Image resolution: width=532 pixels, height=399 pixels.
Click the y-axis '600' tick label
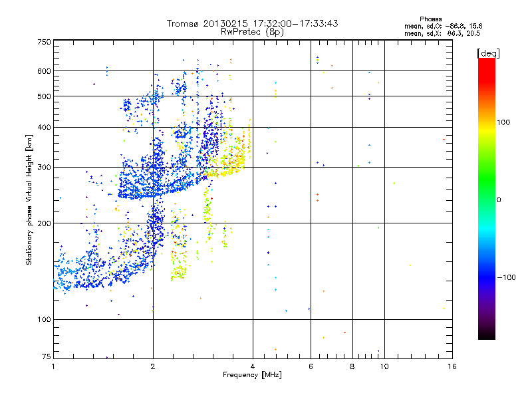tap(45, 71)
